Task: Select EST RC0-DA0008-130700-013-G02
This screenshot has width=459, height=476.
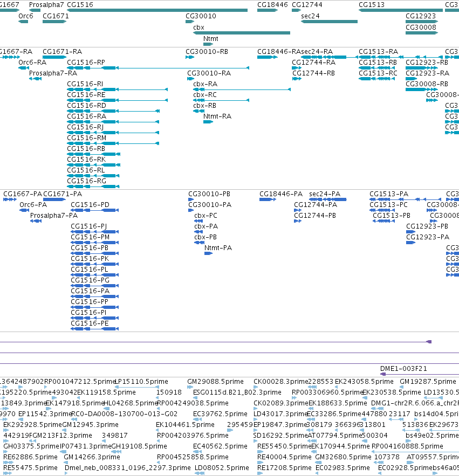Action: click(73, 419)
